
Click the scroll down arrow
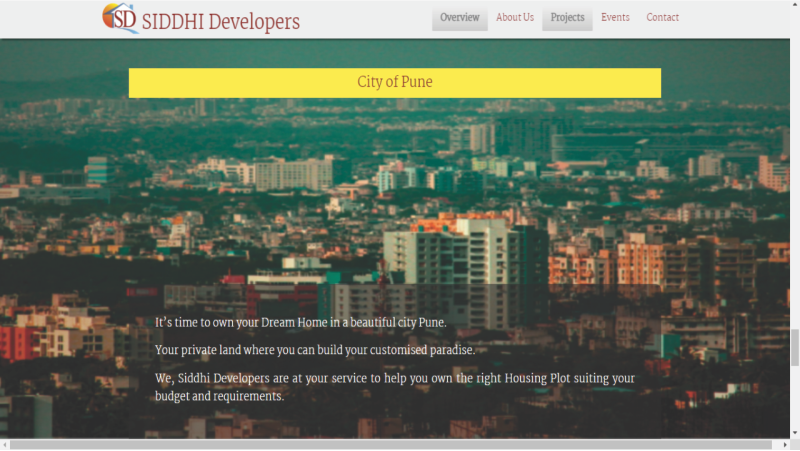click(x=795, y=433)
